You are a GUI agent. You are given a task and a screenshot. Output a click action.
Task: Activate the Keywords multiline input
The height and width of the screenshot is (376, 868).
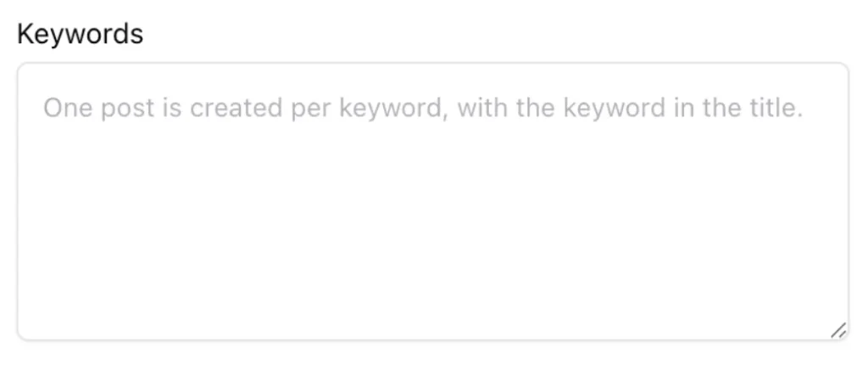[x=433, y=201]
